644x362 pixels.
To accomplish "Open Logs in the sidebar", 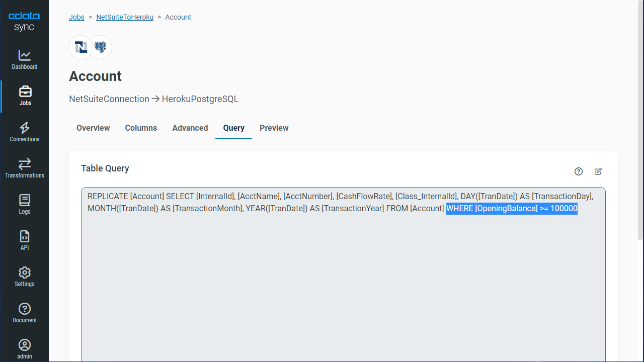I will (25, 204).
